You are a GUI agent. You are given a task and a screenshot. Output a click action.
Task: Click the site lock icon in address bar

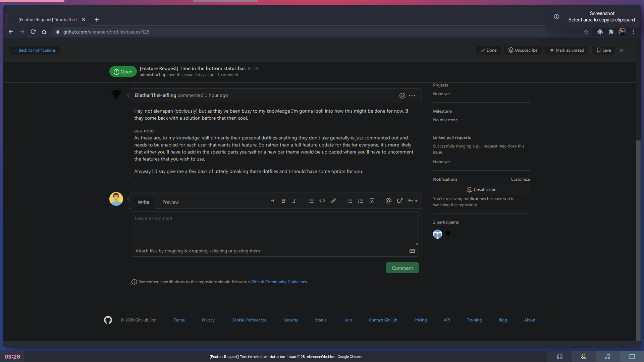(58, 32)
